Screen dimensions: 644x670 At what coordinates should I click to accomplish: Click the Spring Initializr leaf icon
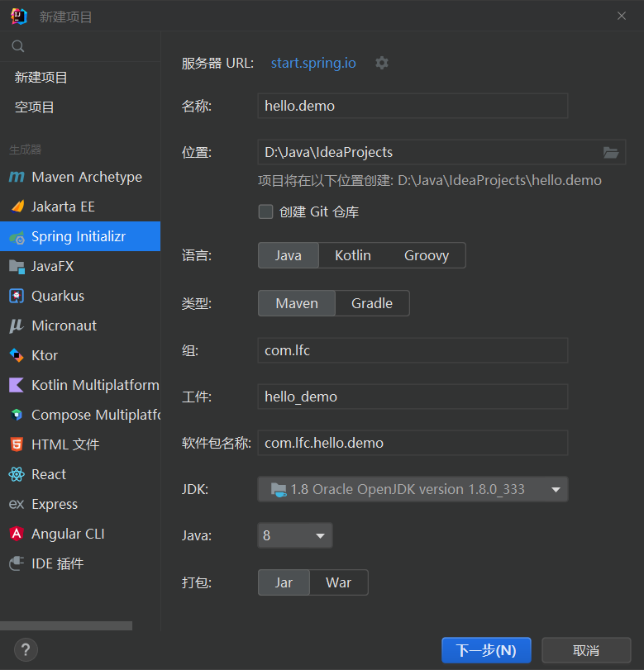pos(17,237)
